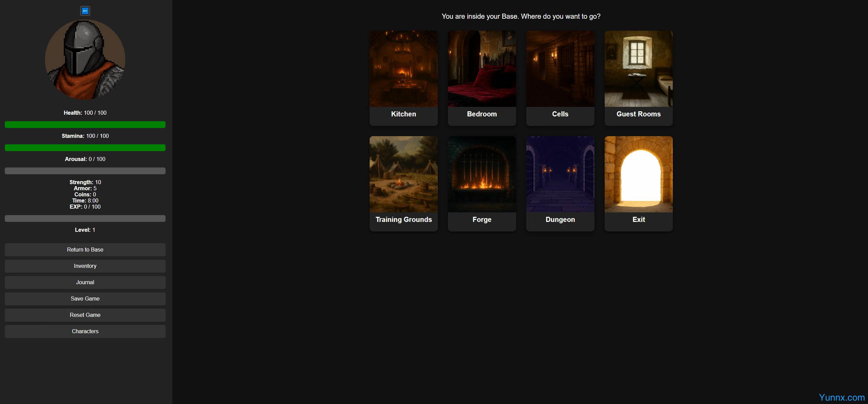Click the empty EXP progress bar
Image resolution: width=868 pixels, height=404 pixels.
coord(85,219)
